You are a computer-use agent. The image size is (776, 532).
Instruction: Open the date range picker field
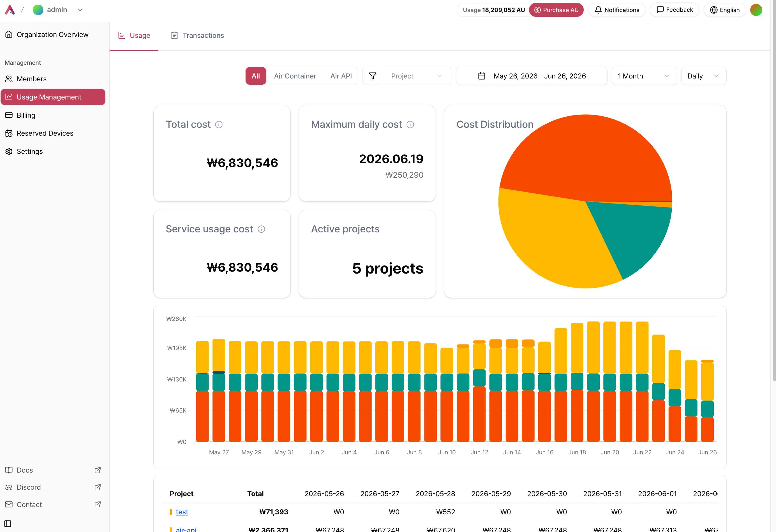[x=532, y=76]
